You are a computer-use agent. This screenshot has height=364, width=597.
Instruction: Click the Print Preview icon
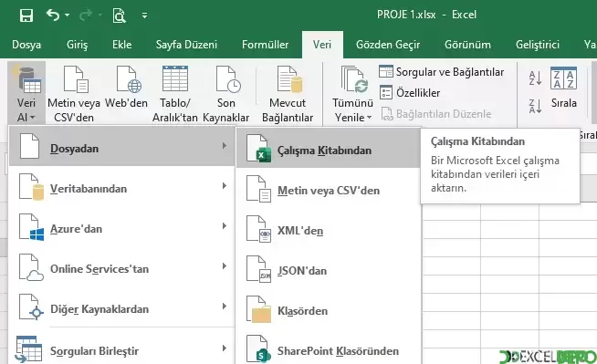119,16
